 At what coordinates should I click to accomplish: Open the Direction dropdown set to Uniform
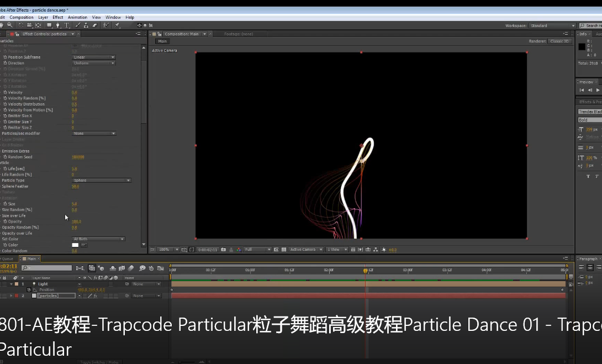point(94,63)
